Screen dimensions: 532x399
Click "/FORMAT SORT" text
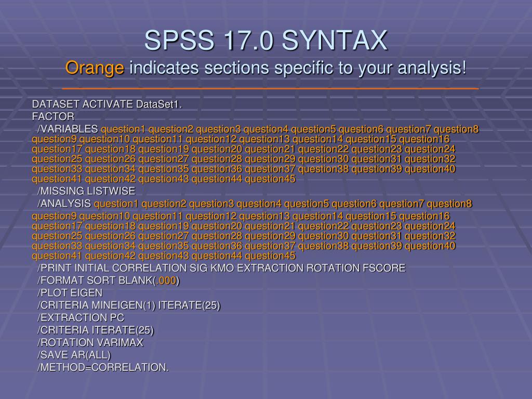pos(78,281)
